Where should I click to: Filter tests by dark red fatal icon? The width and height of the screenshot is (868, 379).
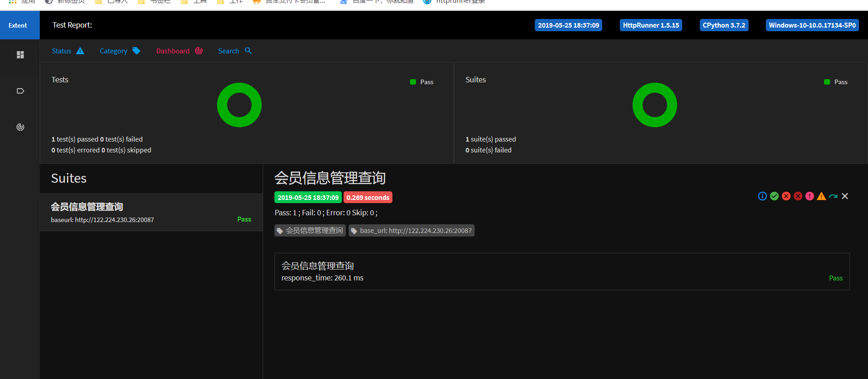click(x=798, y=196)
